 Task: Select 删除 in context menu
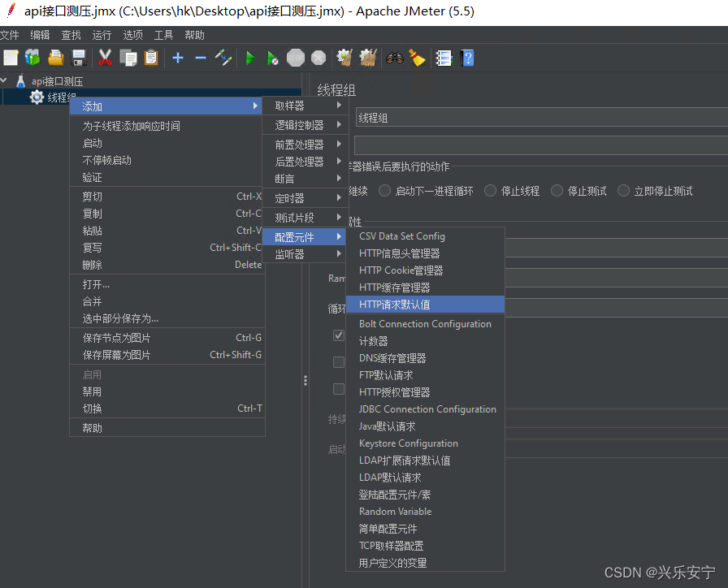click(167, 265)
